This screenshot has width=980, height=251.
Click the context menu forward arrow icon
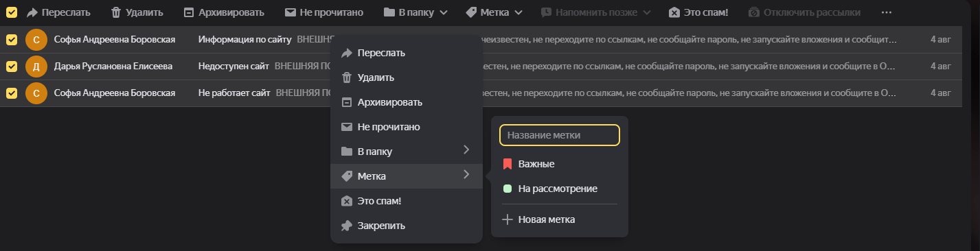point(347,53)
